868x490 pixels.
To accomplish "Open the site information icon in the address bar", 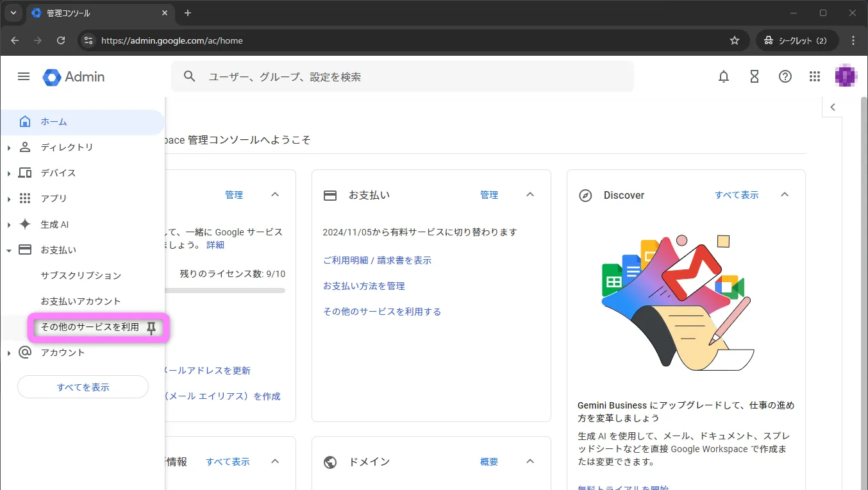I will 88,40.
